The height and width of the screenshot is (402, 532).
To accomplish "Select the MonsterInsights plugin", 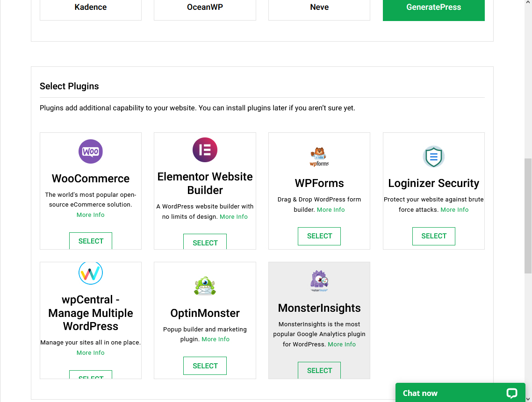I will coord(319,370).
